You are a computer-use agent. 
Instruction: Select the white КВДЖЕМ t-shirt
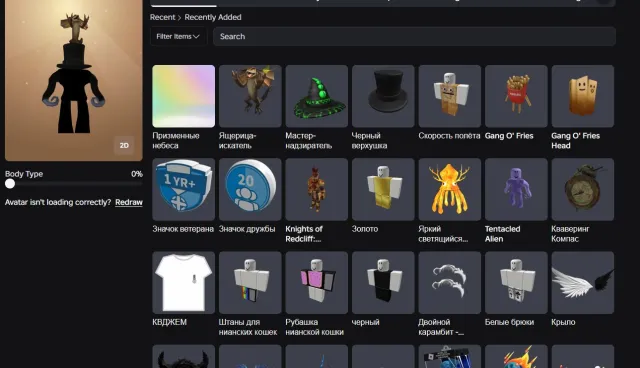coord(183,283)
